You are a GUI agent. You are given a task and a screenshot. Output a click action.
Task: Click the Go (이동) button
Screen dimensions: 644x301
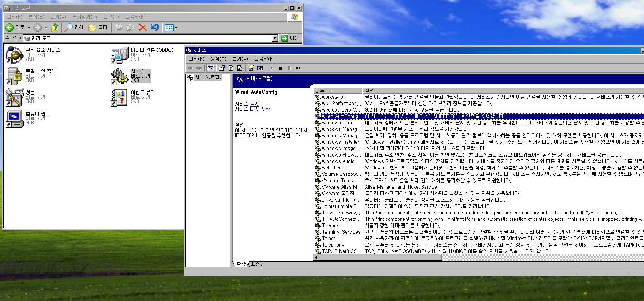tap(290, 38)
